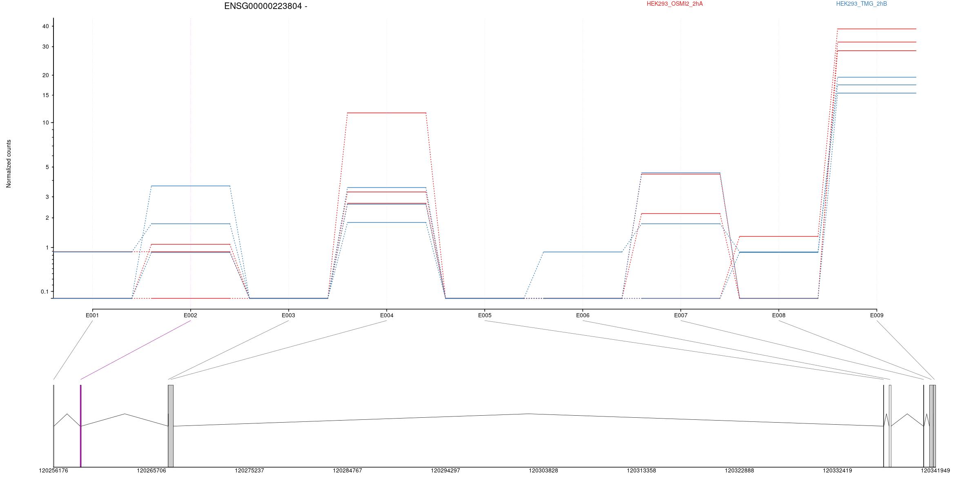Click y-axis tick value 10

click(x=45, y=122)
